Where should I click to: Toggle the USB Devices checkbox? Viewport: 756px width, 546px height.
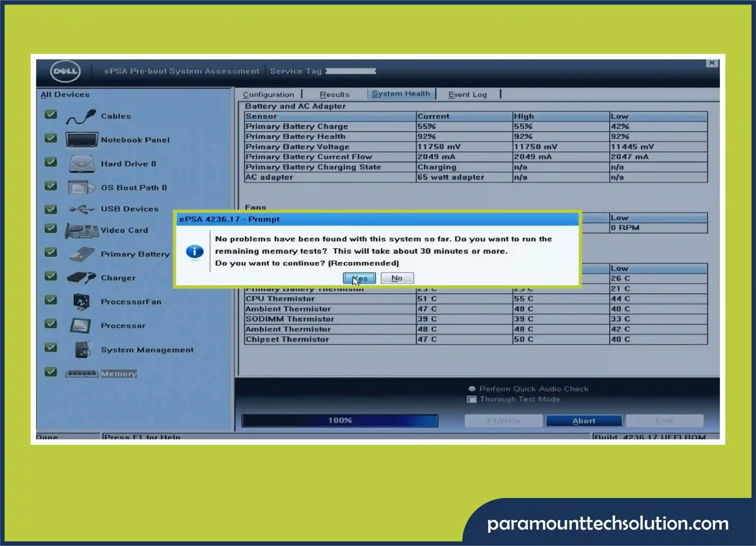click(51, 209)
